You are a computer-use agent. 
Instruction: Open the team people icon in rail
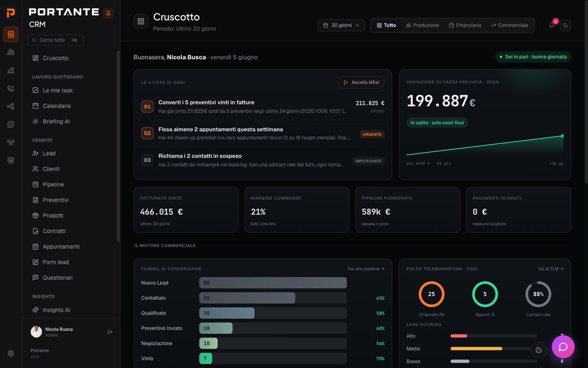pyautogui.click(x=11, y=142)
